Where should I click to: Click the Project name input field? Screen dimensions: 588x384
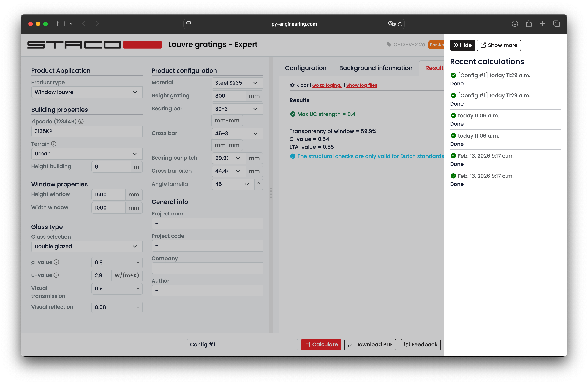click(x=207, y=223)
